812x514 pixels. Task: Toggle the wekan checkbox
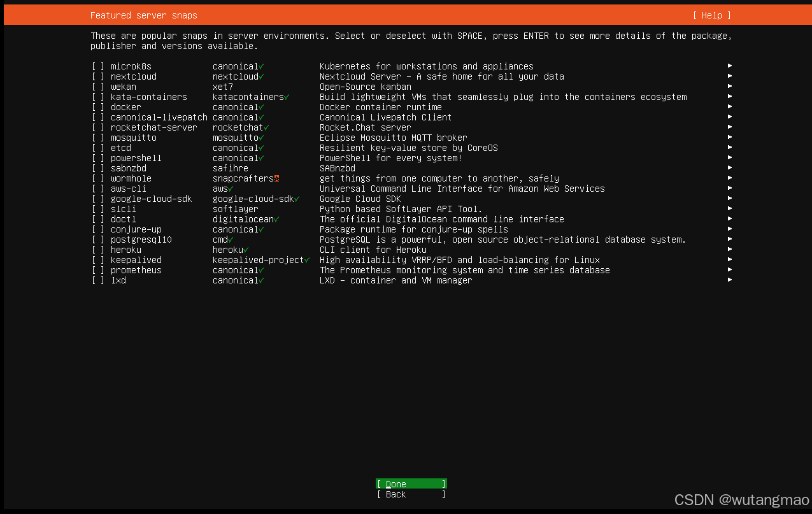97,87
